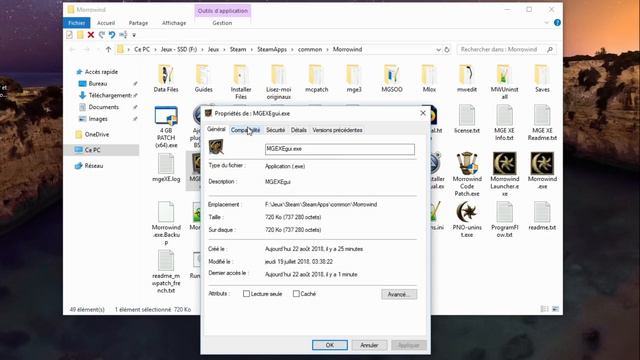The width and height of the screenshot is (640, 360).
Task: Collapse the Explorer ribbon chevron
Action: (547, 23)
